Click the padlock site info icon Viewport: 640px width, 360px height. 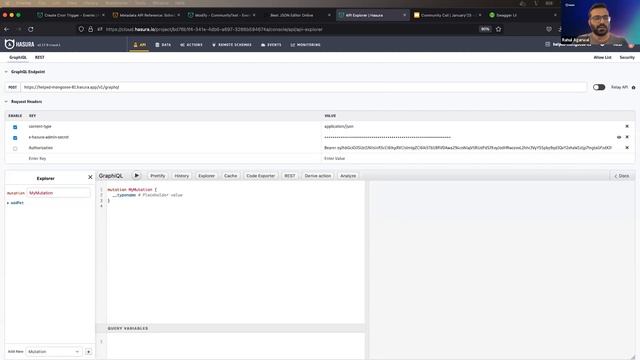click(90, 29)
